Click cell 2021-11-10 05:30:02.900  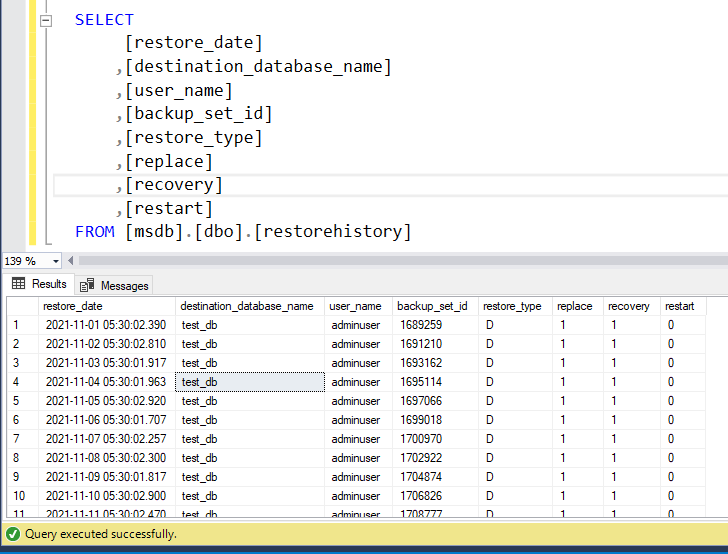[106, 496]
